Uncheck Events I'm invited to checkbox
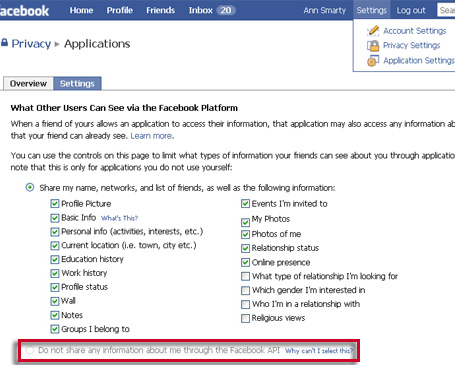Screen dimensions: 455x365 click(x=245, y=203)
